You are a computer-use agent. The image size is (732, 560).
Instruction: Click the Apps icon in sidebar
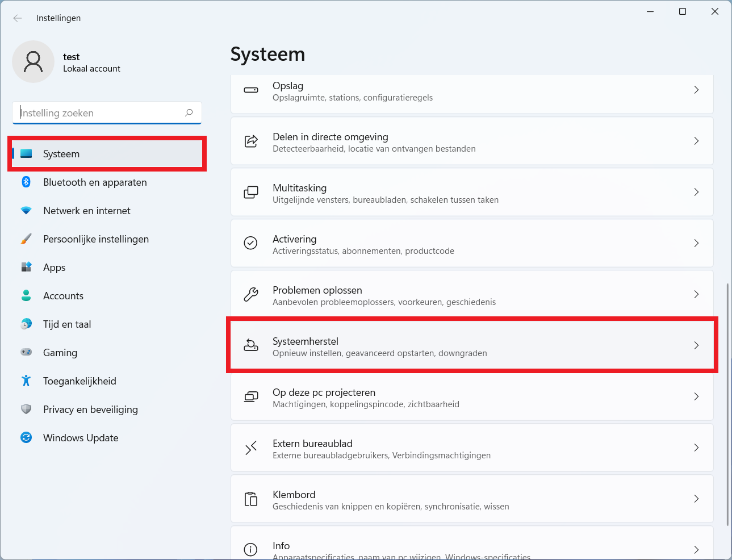pyautogui.click(x=26, y=267)
